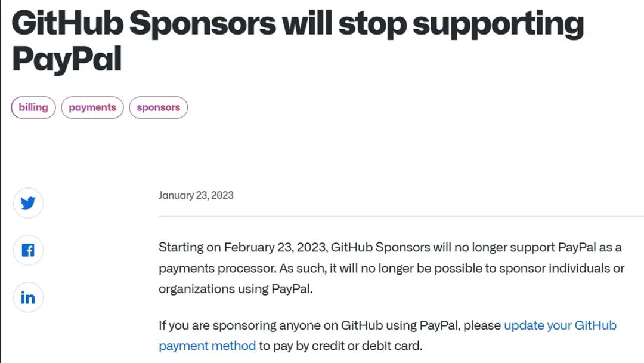This screenshot has height=363, width=644.
Task: Click the LinkedIn share icon
Action: pyautogui.click(x=28, y=297)
